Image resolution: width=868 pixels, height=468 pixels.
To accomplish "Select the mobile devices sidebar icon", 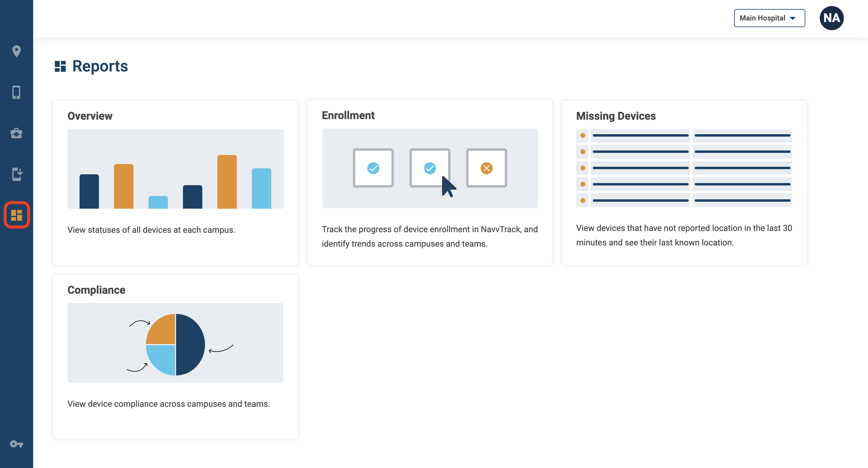I will coord(16,92).
